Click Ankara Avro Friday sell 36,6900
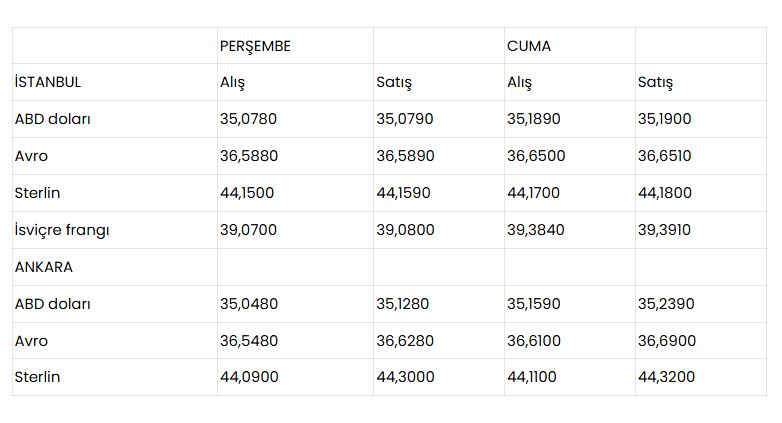Screen dimensions: 782x423 point(666,341)
